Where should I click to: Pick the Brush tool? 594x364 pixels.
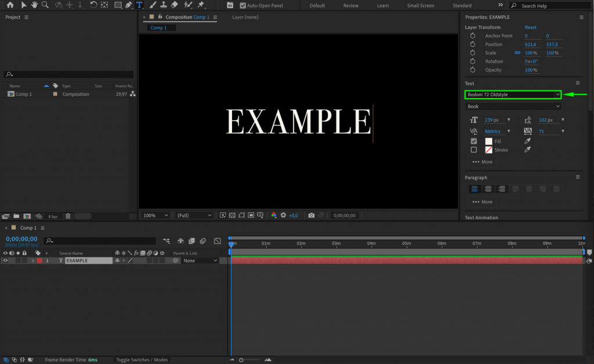(153, 5)
